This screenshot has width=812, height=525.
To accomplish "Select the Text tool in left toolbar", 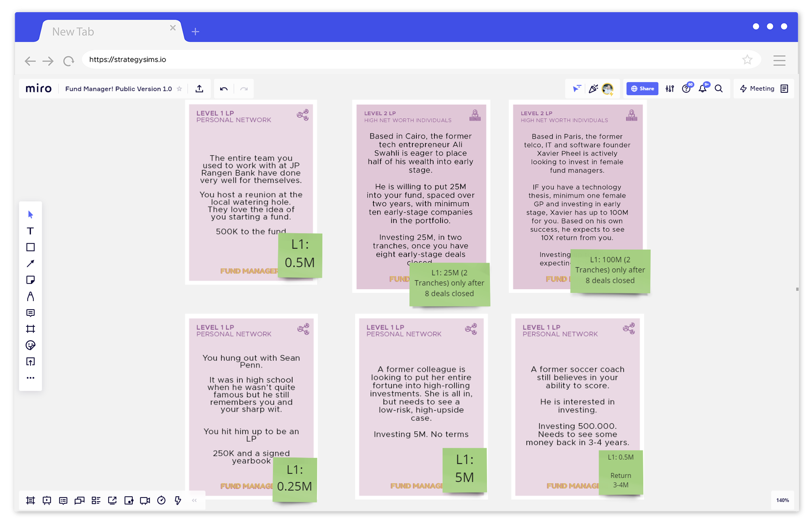I will (30, 231).
